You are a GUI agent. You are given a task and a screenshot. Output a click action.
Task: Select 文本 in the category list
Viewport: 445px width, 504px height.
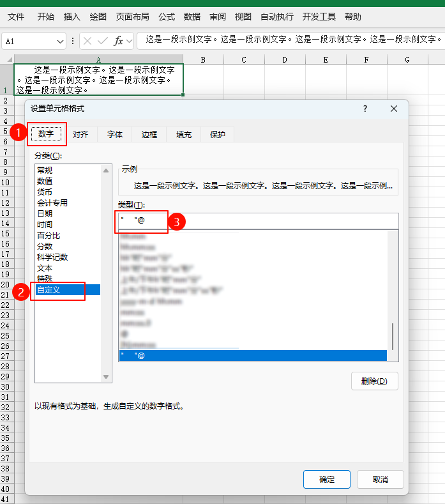[45, 268]
